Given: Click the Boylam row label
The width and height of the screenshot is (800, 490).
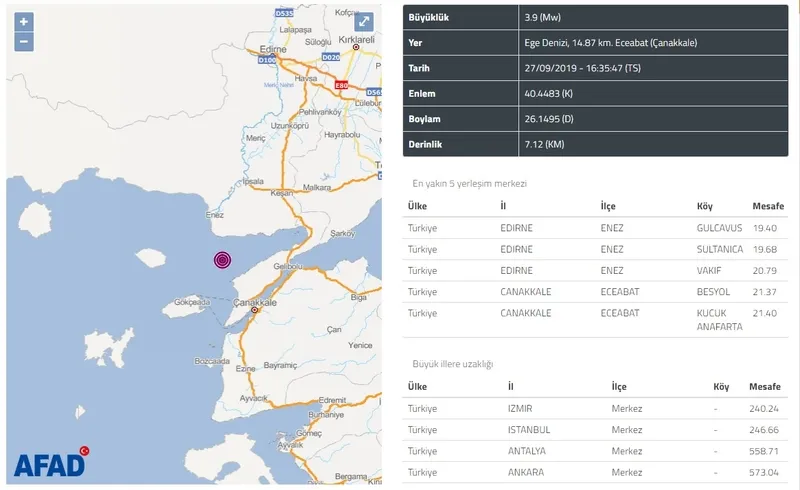Looking at the screenshot, I should tap(424, 119).
